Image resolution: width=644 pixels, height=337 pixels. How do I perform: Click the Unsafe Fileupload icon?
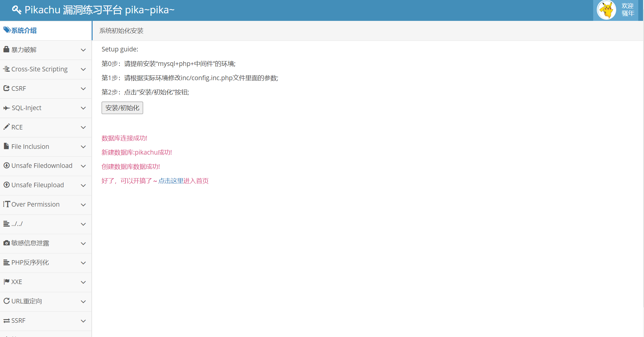(x=6, y=185)
